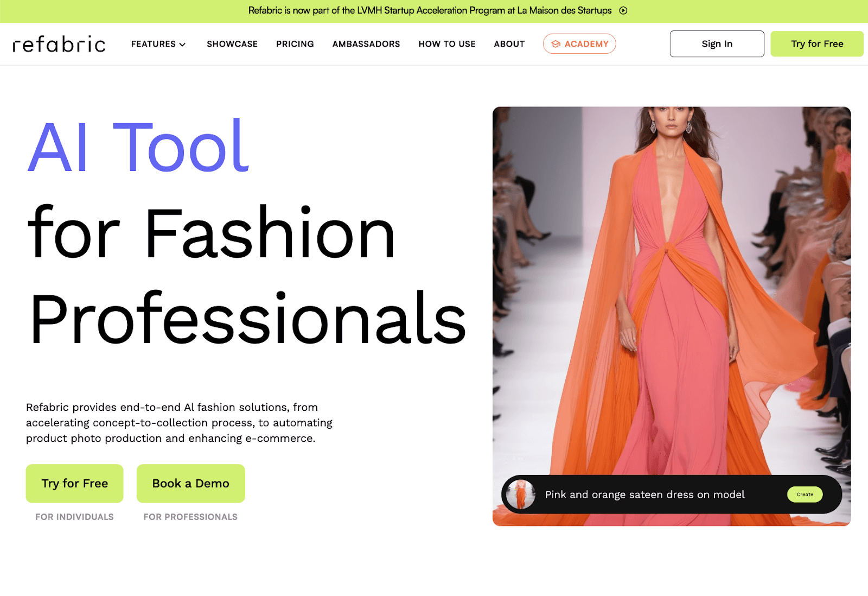
Task: Click the small Create button on prompt bar
Action: coord(805,494)
